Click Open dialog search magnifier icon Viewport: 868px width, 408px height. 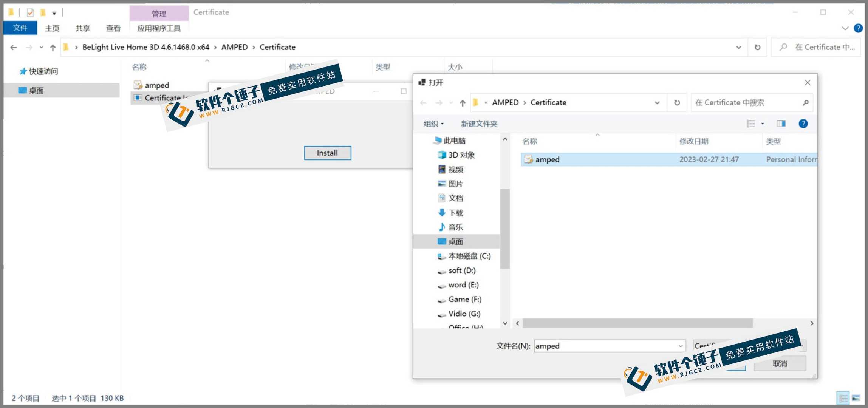coord(805,103)
